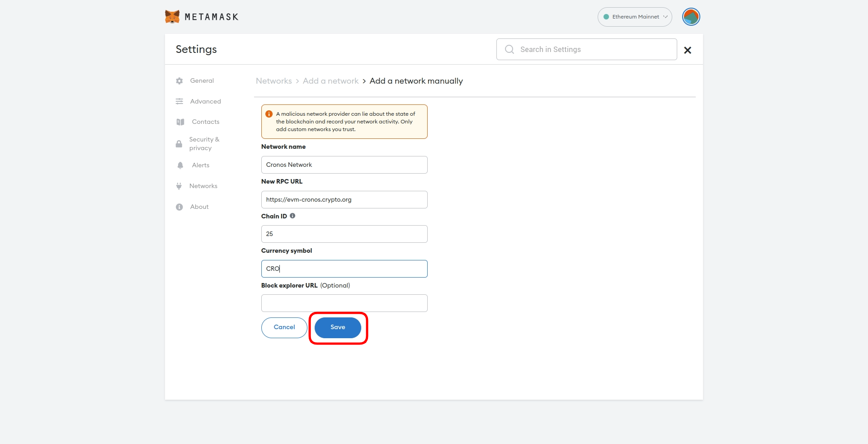Image resolution: width=868 pixels, height=444 pixels.
Task: Go to Add a network breadcrumb
Action: 330,81
